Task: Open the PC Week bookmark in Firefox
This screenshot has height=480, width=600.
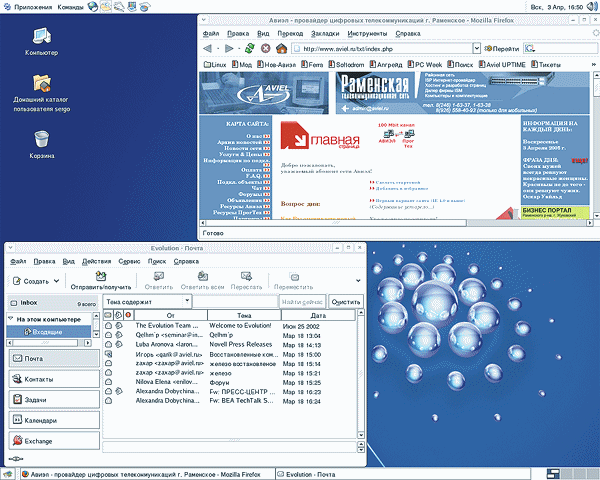Action: point(425,65)
